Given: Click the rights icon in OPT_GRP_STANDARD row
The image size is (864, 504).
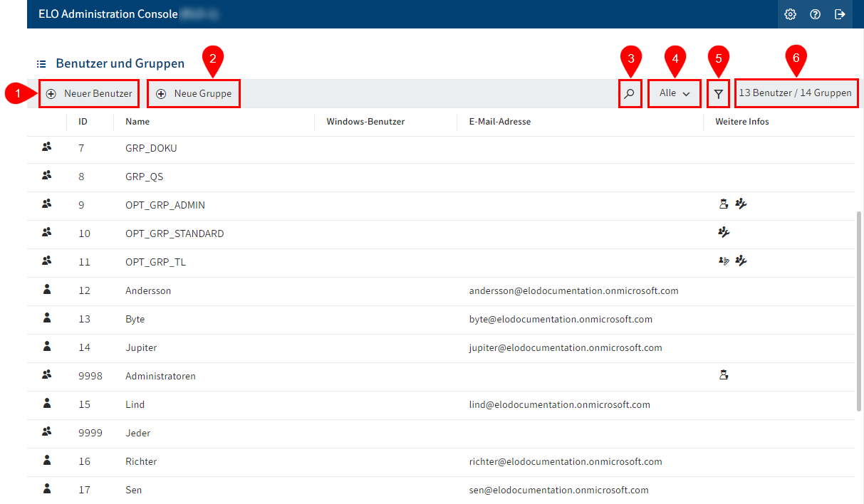Looking at the screenshot, I should click(724, 233).
